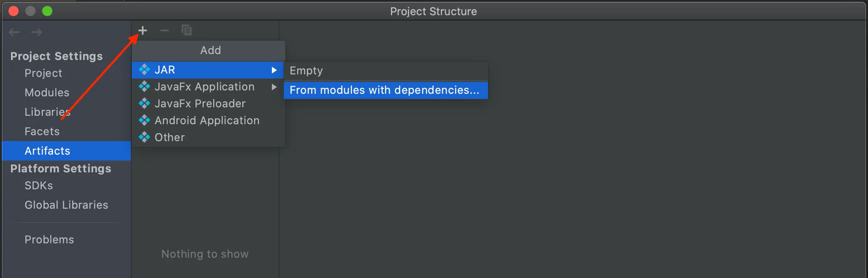Click the Android Application icon
868x278 pixels.
point(144,120)
